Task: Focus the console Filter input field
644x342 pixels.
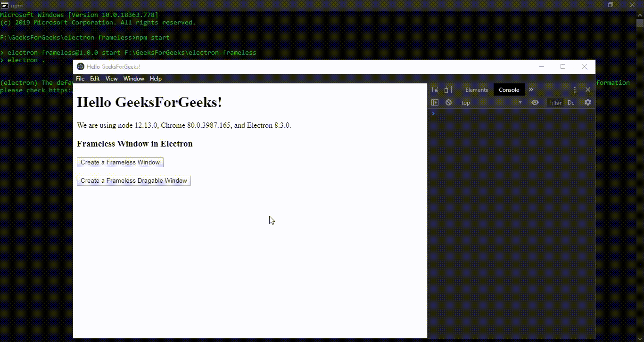Action: pos(555,103)
